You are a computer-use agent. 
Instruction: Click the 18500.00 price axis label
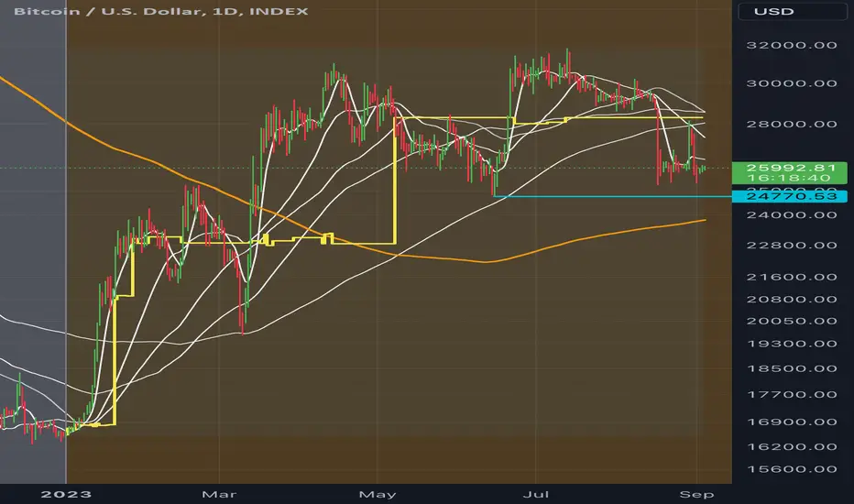pyautogui.click(x=792, y=369)
